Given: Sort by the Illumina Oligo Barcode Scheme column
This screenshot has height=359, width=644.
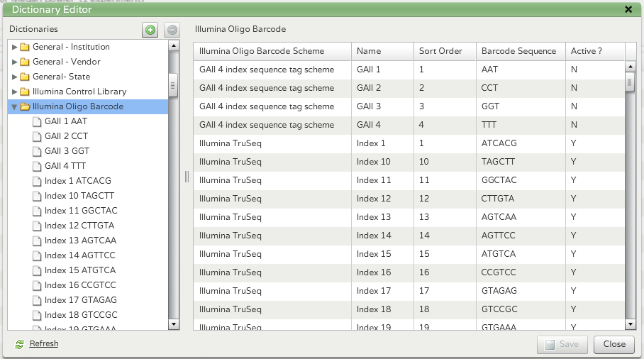Looking at the screenshot, I should click(x=272, y=51).
